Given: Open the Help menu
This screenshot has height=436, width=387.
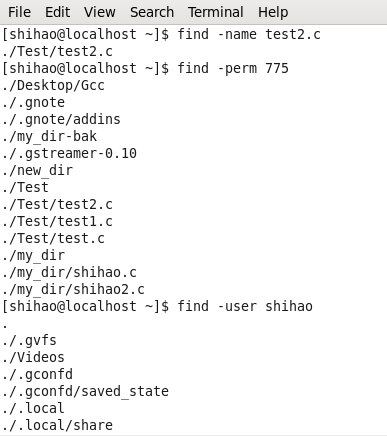Looking at the screenshot, I should 273,12.
